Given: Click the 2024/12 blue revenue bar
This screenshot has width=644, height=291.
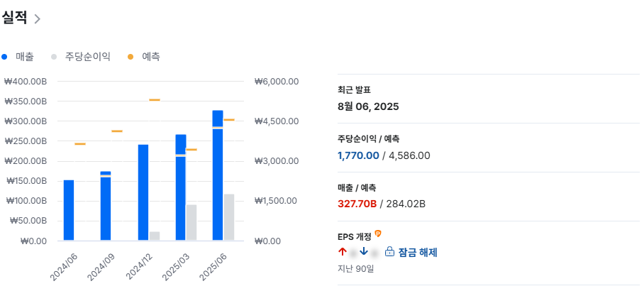Looking at the screenshot, I should (x=143, y=192).
